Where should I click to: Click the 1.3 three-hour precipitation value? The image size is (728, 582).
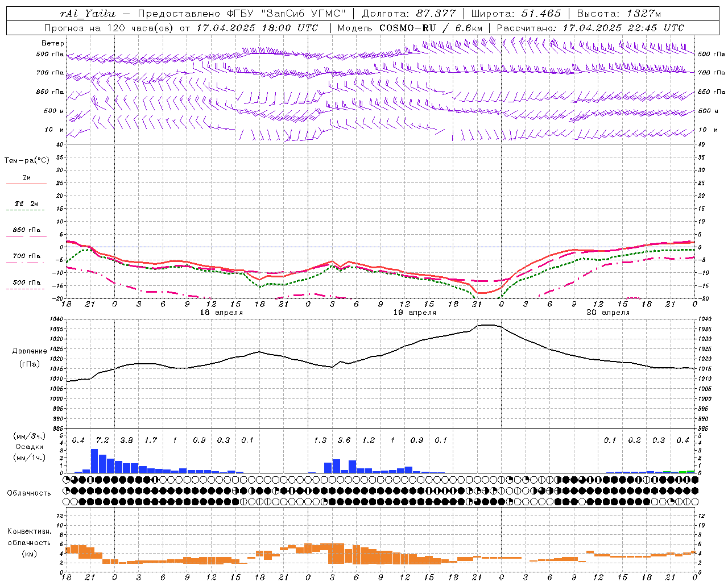[320, 440]
